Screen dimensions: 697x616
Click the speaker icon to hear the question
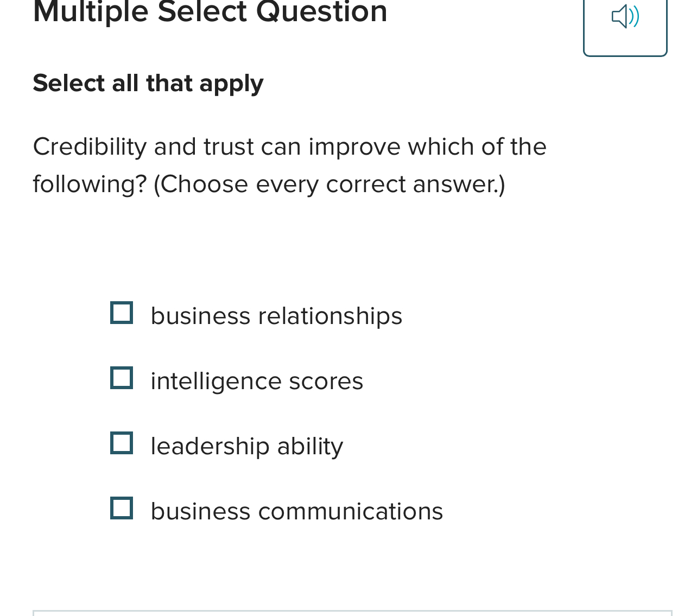tap(625, 16)
